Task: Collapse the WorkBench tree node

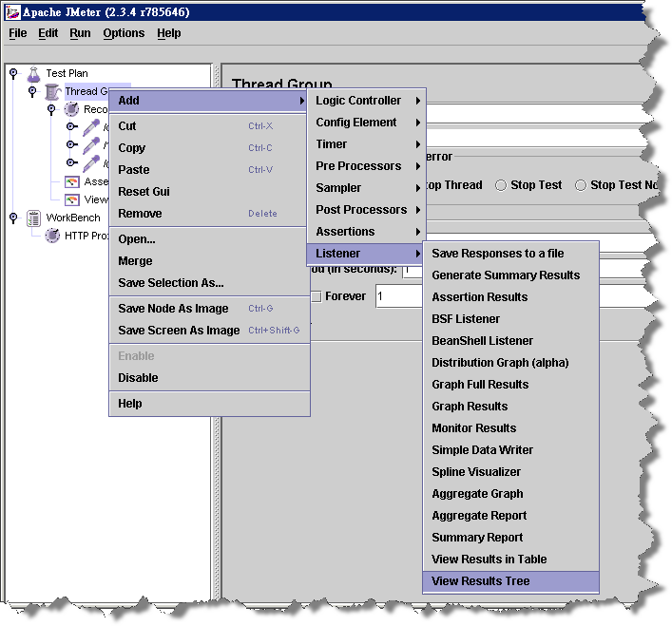Action: [13, 218]
